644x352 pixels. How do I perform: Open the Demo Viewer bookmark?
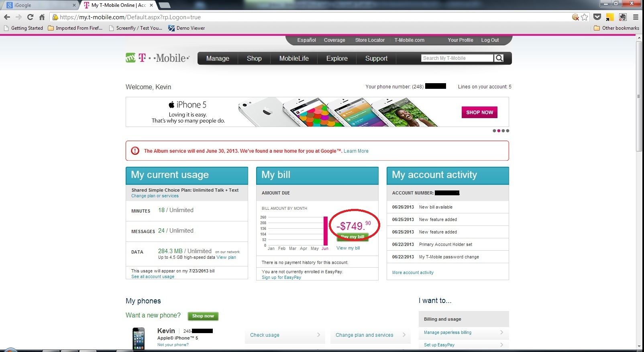click(186, 28)
